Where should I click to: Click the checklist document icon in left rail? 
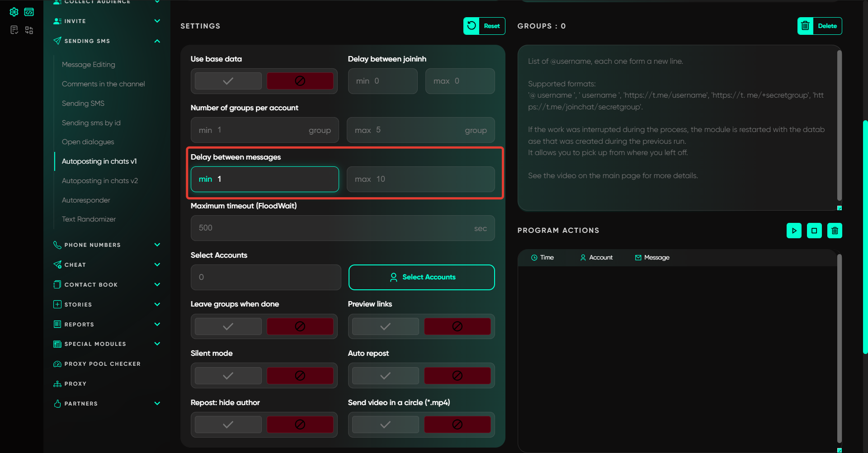[x=14, y=30]
